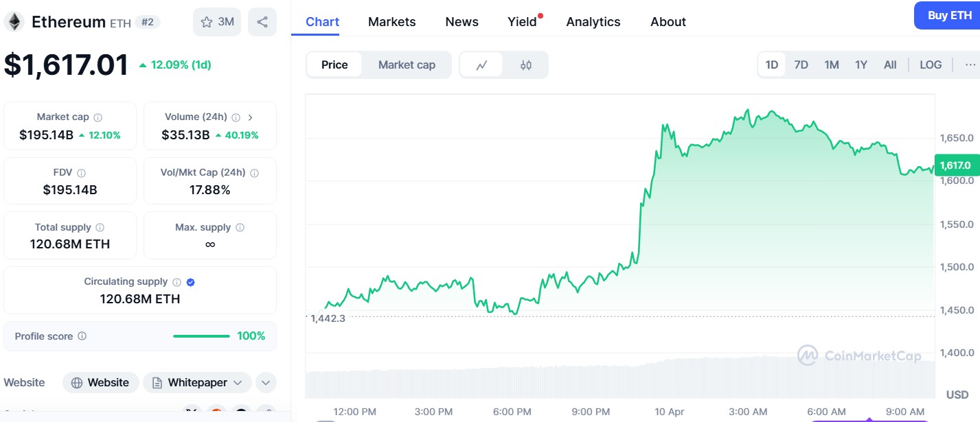
Task: Set chart range to 1D
Action: [x=772, y=65]
